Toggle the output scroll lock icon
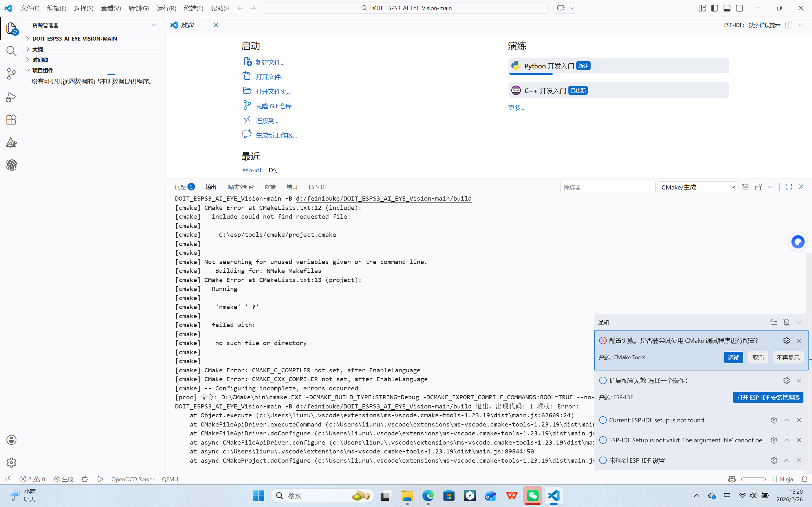812x507 pixels. [758, 187]
